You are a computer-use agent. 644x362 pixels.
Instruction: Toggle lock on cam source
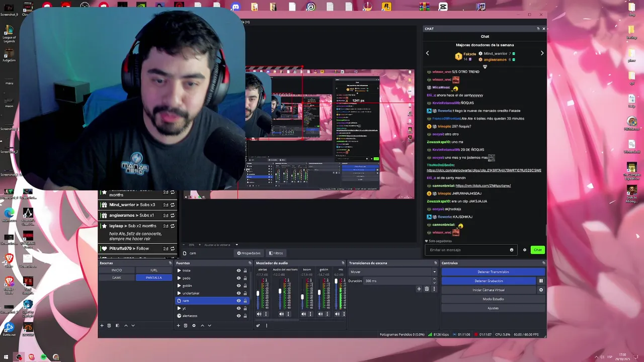point(245,301)
